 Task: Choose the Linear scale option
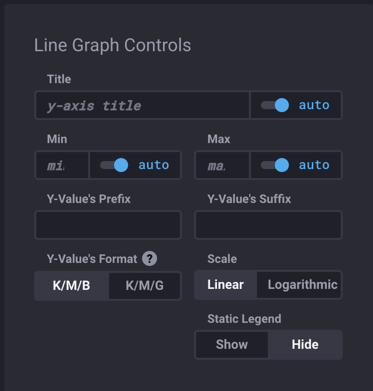[226, 285]
